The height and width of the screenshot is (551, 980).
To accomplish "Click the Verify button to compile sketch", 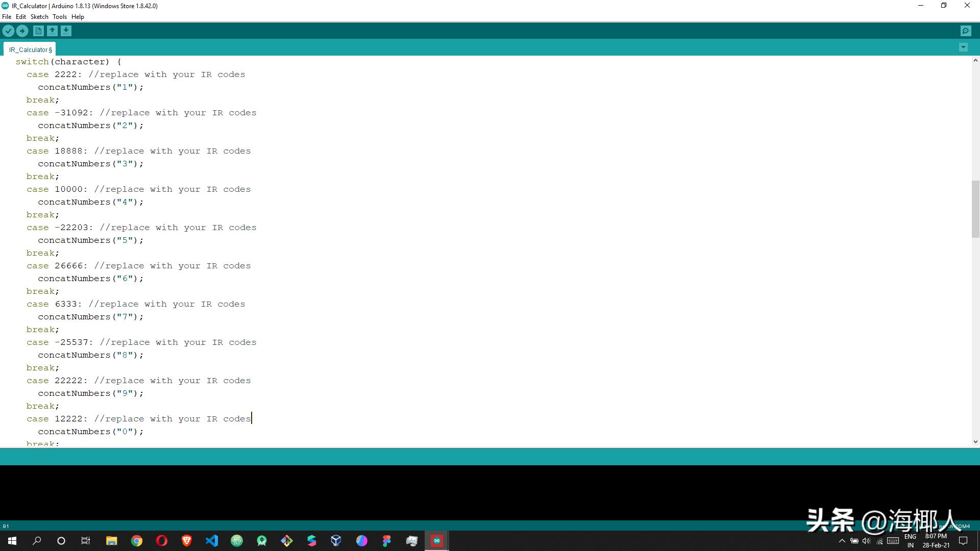I will click(x=8, y=31).
